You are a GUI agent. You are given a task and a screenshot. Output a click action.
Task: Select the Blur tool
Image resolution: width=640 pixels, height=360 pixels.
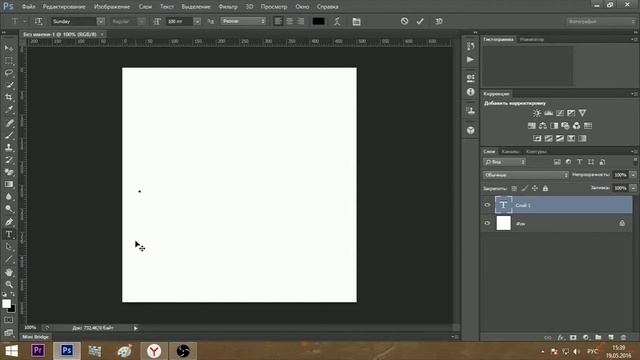click(9, 196)
